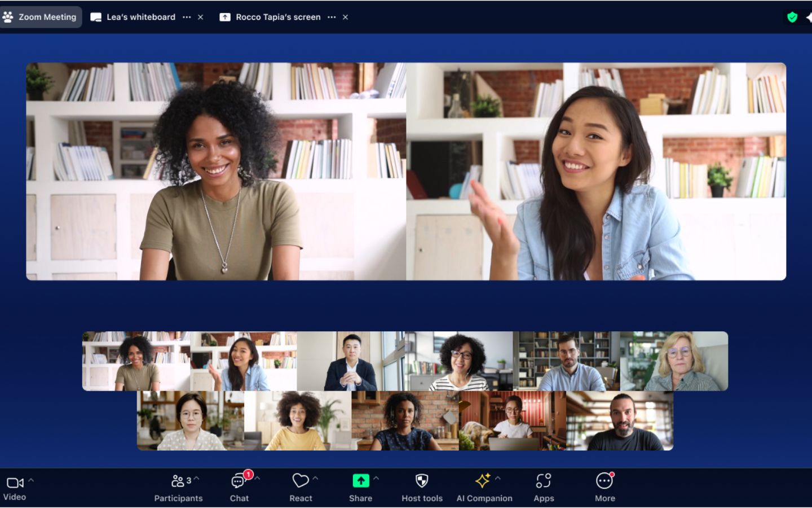Open the Apps icon in toolbar
Image resolution: width=812 pixels, height=508 pixels.
[x=544, y=481]
